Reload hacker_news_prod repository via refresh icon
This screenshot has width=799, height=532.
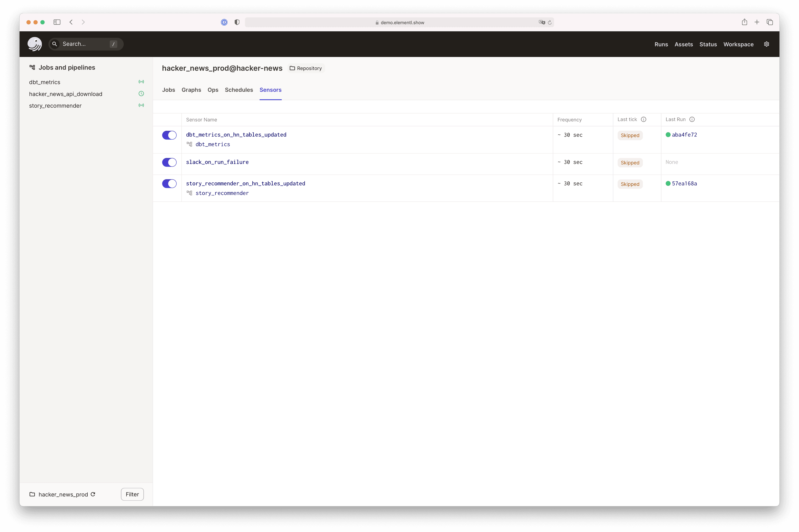[x=93, y=494]
